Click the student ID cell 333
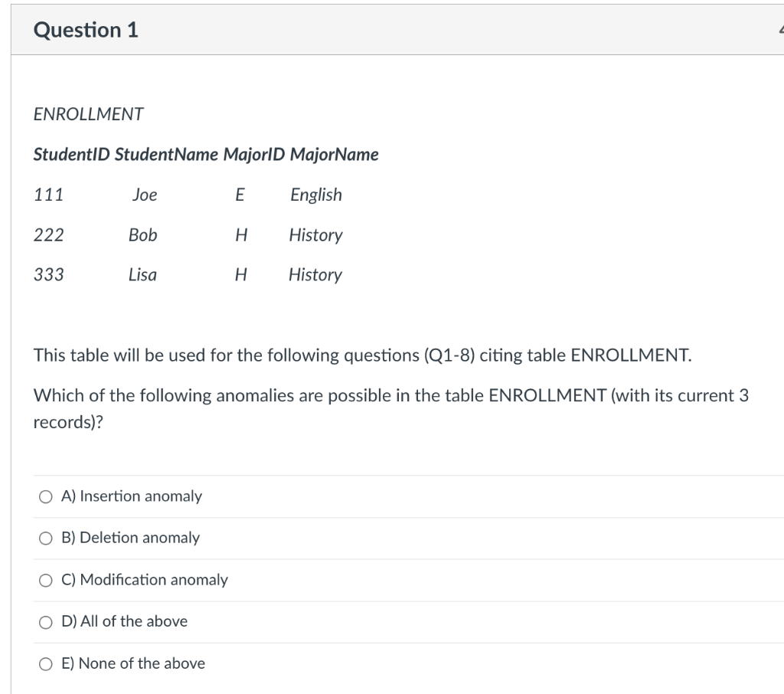This screenshot has height=694, width=784. (x=48, y=274)
